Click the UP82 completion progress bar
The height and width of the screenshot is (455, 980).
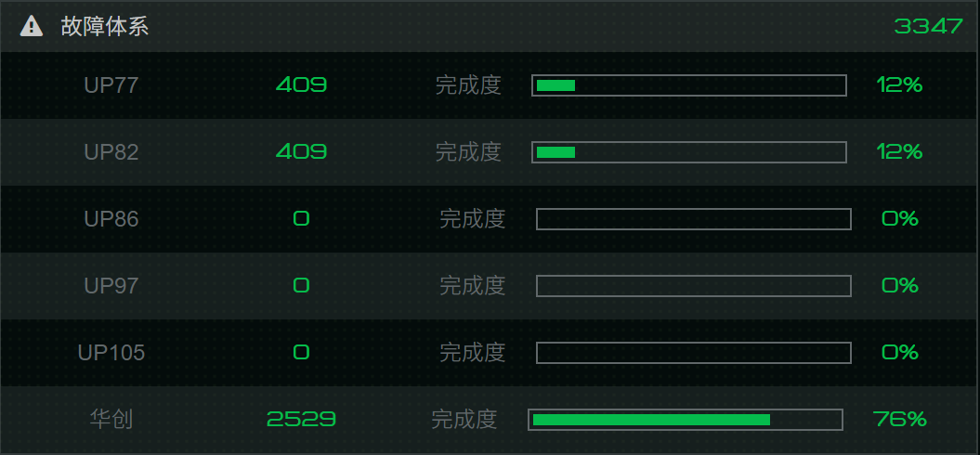point(688,152)
